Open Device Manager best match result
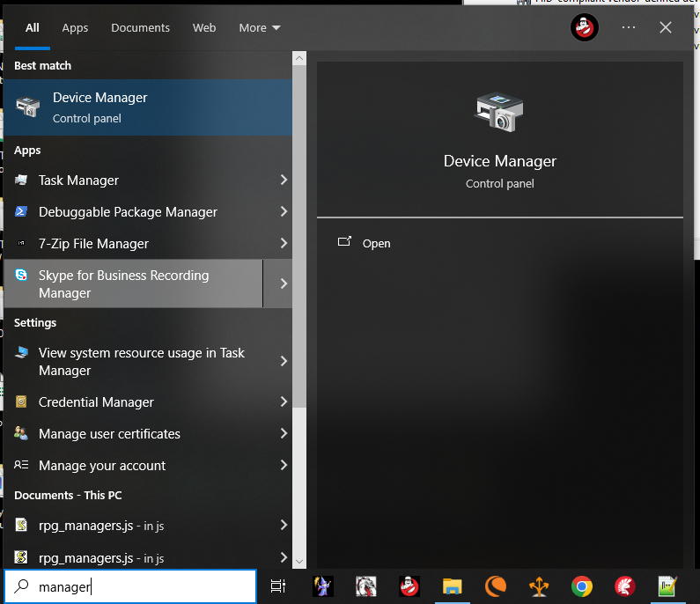 (148, 107)
